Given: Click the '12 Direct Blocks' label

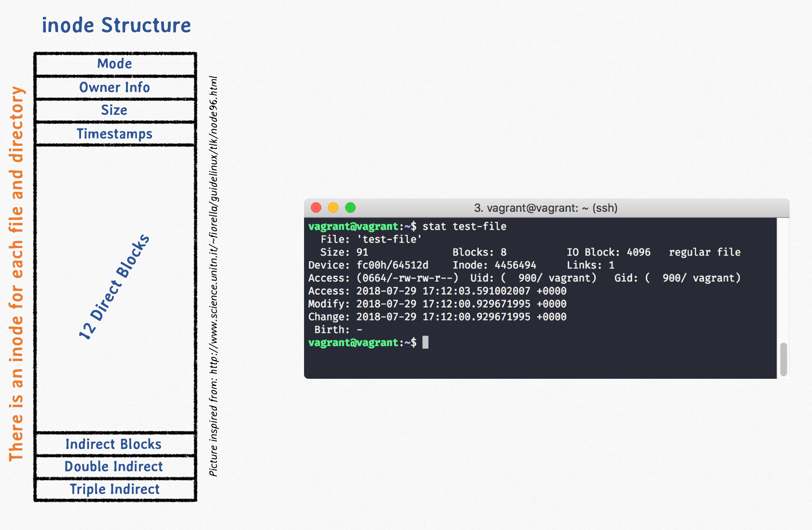Looking at the screenshot, I should [x=114, y=286].
